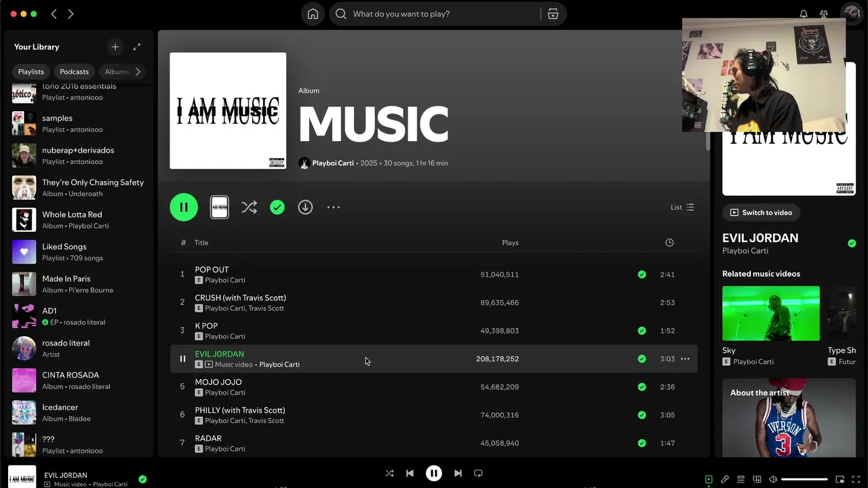Toggle saved checkmark for POP OUT
This screenshot has width=868, height=488.
642,274
